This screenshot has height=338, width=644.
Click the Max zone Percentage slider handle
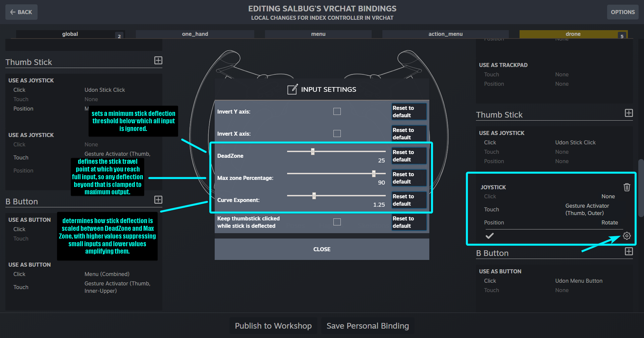click(x=374, y=174)
